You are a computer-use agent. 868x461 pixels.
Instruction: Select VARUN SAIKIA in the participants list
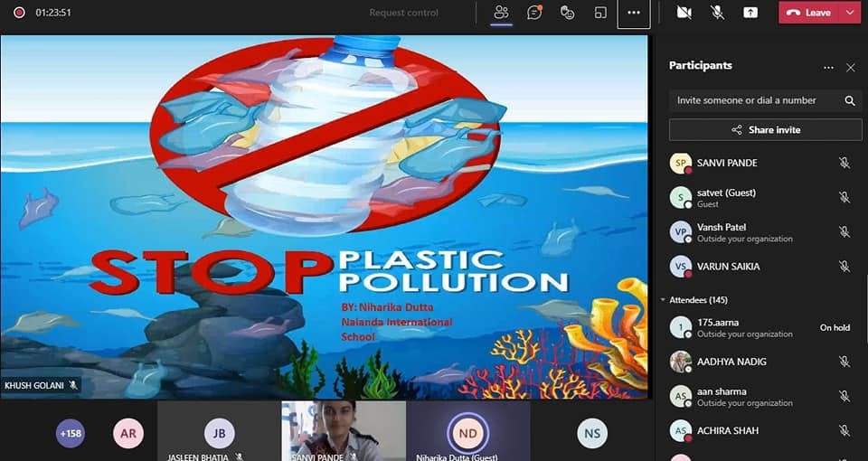coord(765,266)
